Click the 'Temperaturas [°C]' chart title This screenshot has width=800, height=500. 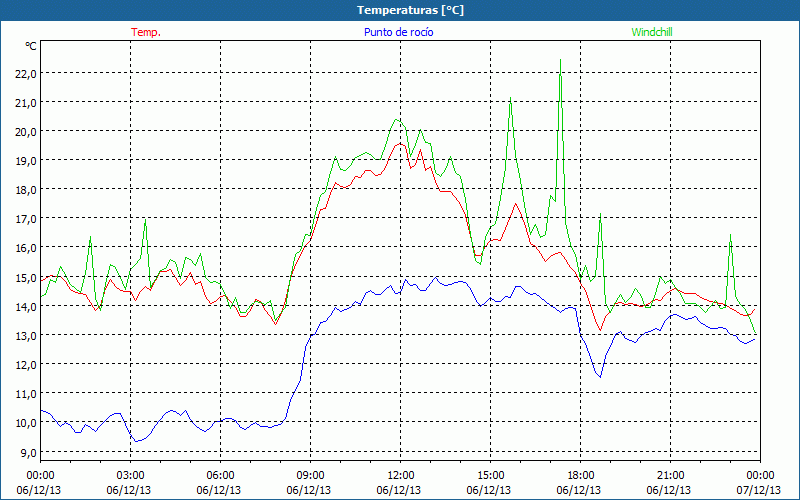click(x=410, y=10)
